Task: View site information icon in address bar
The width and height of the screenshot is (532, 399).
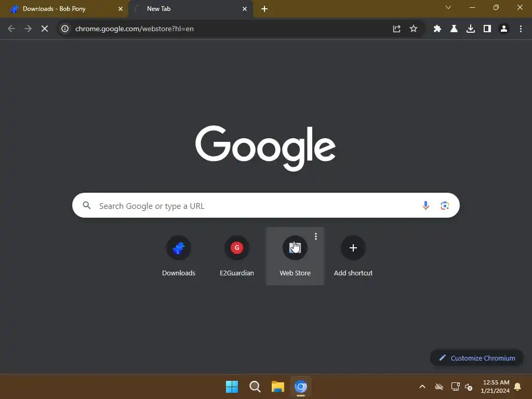Action: [65, 29]
